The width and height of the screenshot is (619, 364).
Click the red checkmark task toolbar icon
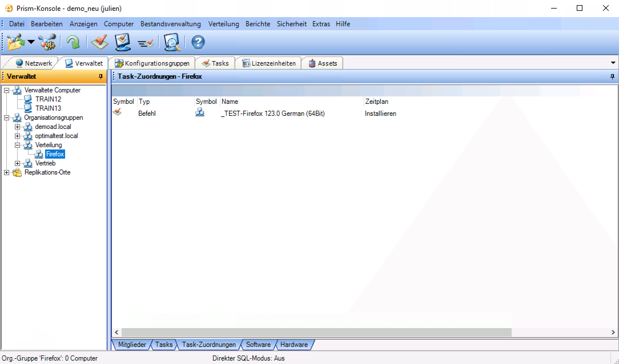pyautogui.click(x=100, y=42)
